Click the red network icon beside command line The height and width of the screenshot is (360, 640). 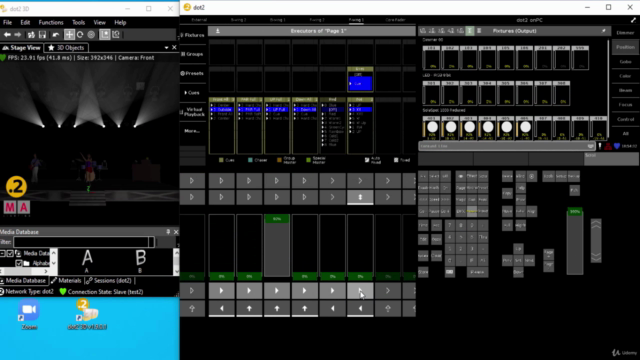[608, 146]
